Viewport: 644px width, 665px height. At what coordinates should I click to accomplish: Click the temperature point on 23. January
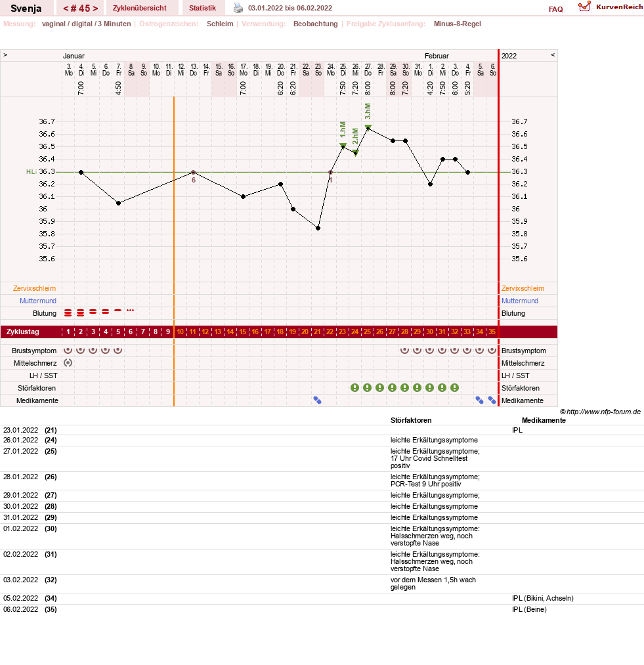(x=318, y=228)
